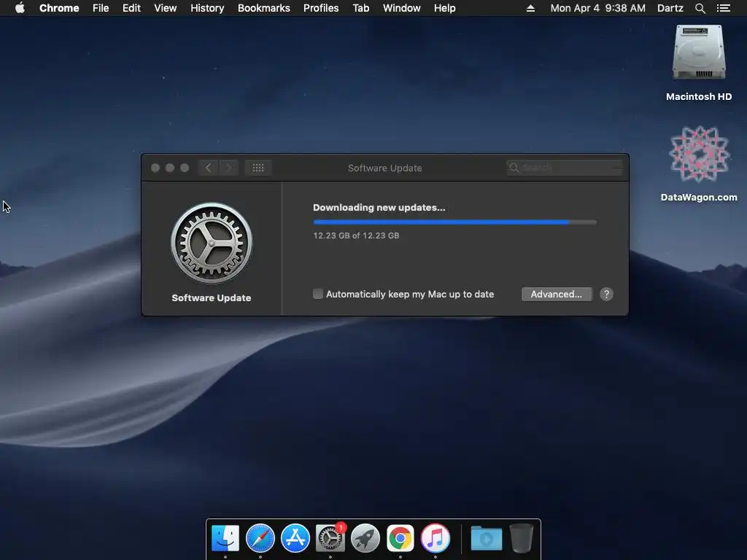
Task: Open the History menu
Action: pyautogui.click(x=207, y=8)
